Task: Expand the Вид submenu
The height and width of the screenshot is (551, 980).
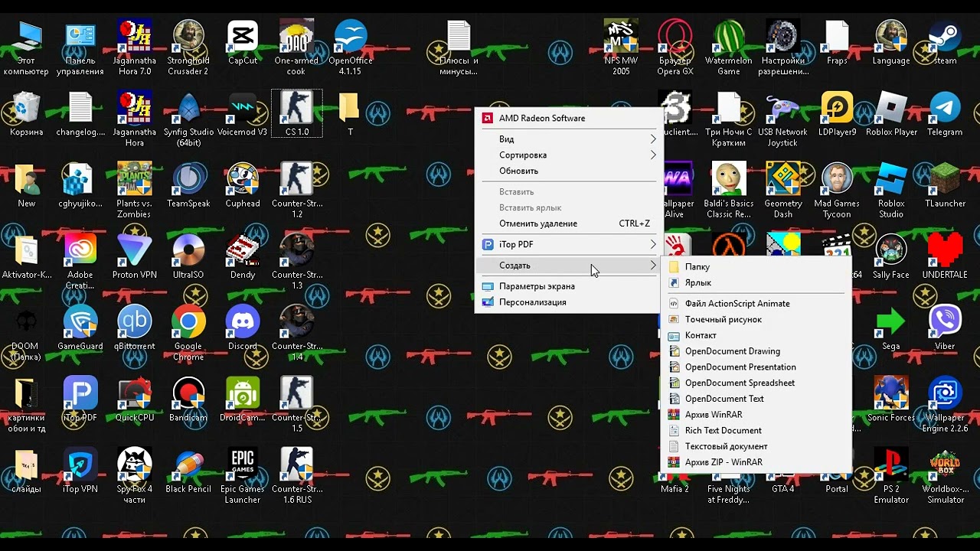Action: [568, 139]
